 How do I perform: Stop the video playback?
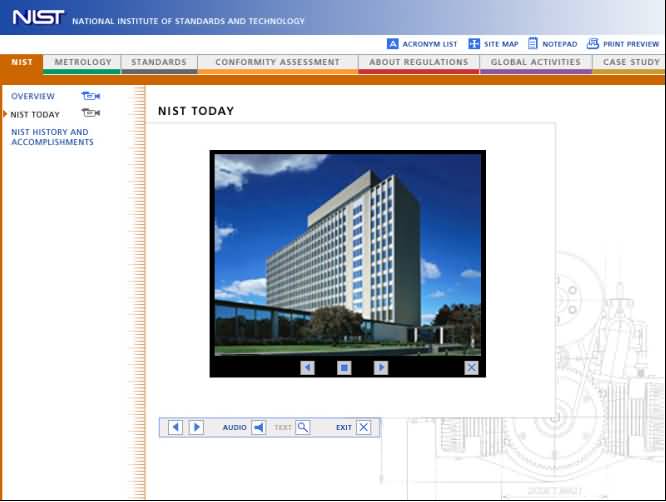(x=344, y=367)
